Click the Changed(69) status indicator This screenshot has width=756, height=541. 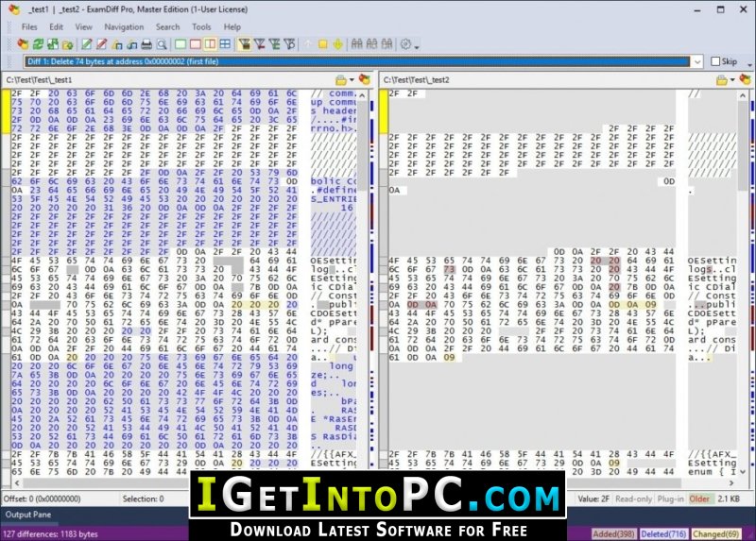pyautogui.click(x=716, y=533)
